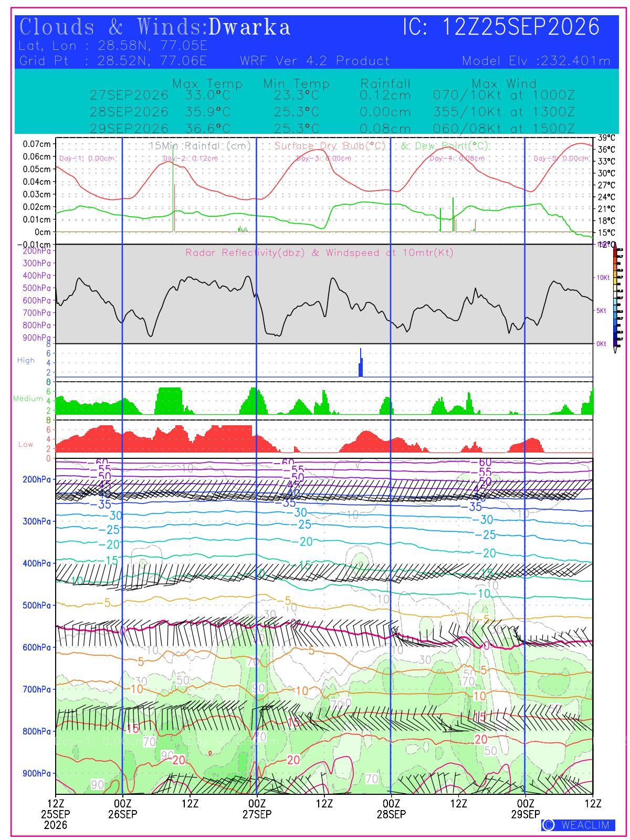Screen dimensions: 630x840
Task: Select the High cloud panel label
Action: 26,360
